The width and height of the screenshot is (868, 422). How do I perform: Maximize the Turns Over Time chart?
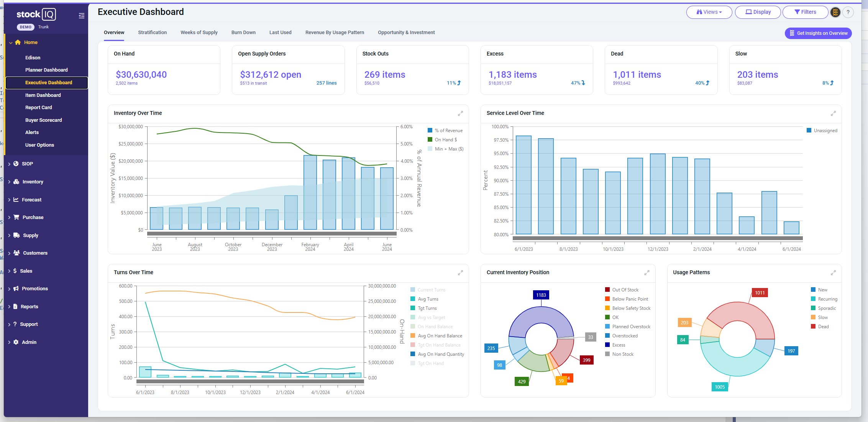tap(460, 273)
